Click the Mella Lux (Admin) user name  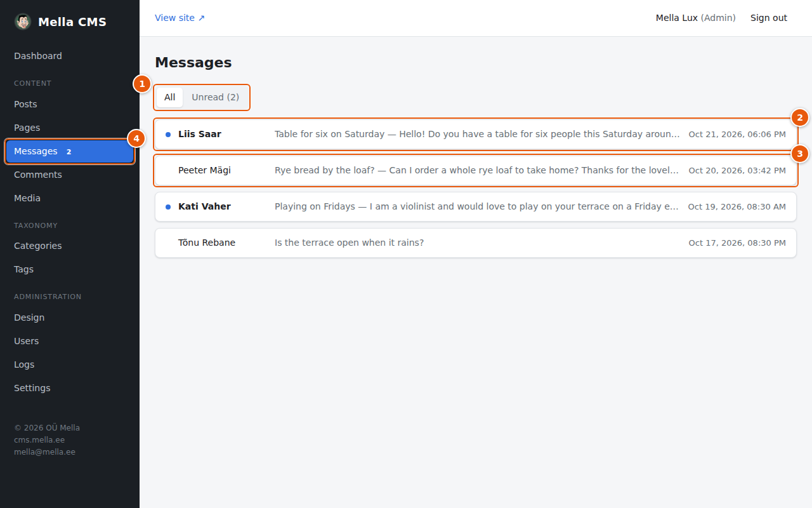point(696,18)
